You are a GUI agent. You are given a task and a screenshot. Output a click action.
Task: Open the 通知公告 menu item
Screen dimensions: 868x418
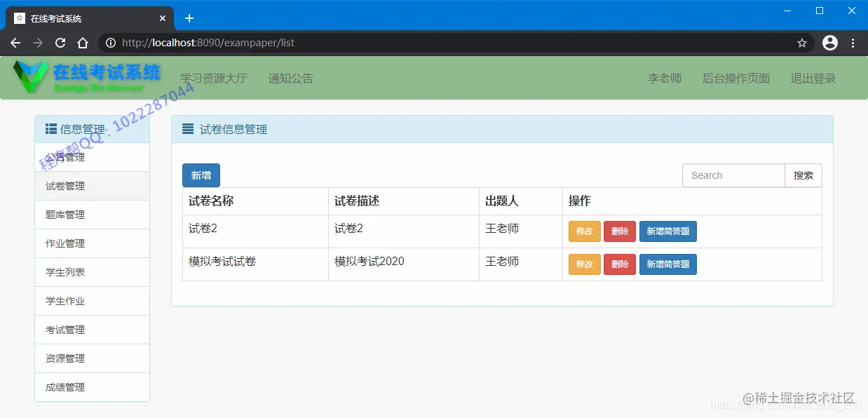(290, 78)
